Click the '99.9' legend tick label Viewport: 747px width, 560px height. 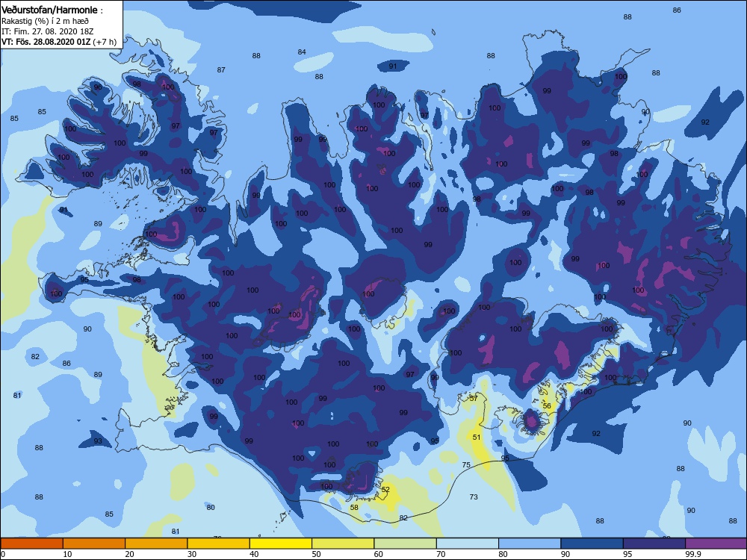pos(692,554)
